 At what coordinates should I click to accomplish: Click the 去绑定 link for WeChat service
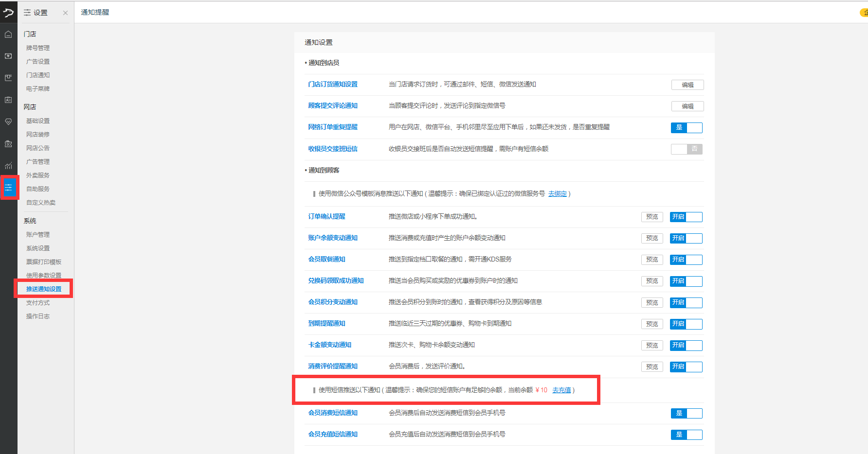558,194
